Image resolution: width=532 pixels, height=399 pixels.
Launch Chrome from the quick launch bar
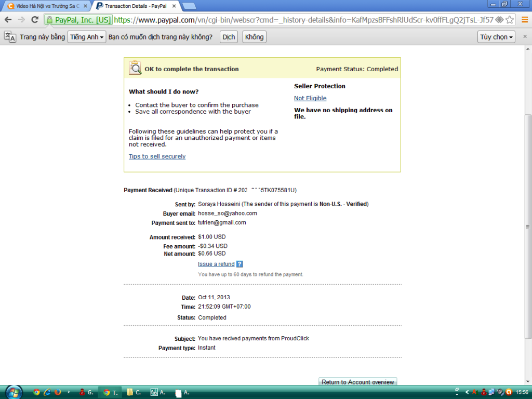coord(37,392)
